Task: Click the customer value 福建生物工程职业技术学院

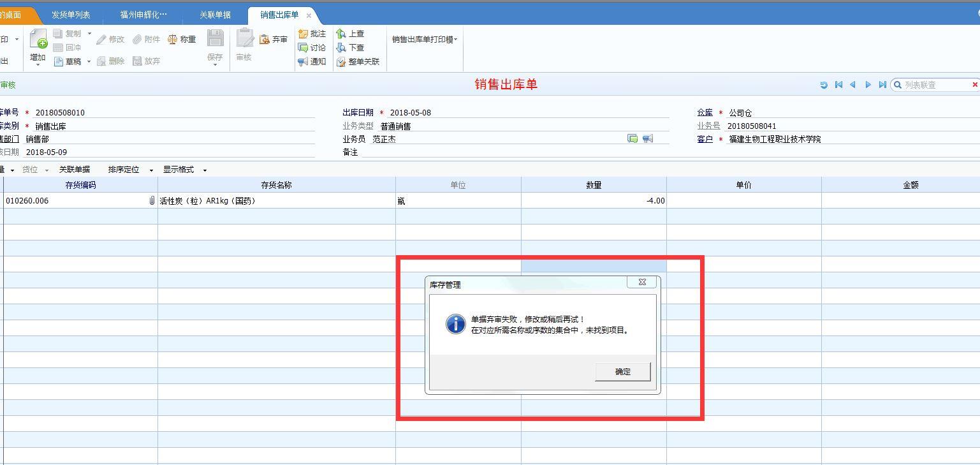Action: 774,139
